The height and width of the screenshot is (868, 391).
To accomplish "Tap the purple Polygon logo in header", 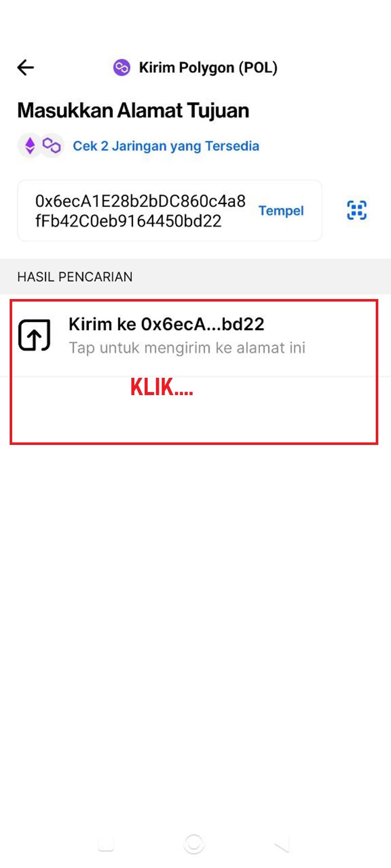I will click(121, 68).
